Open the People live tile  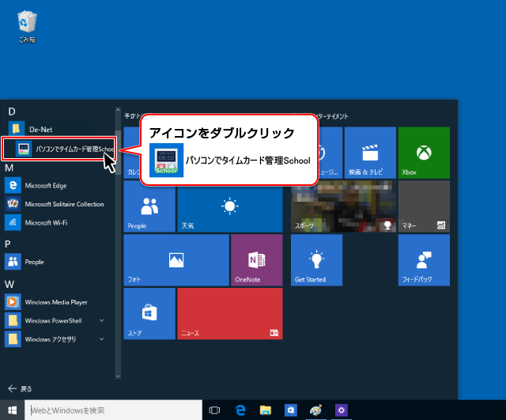click(149, 206)
